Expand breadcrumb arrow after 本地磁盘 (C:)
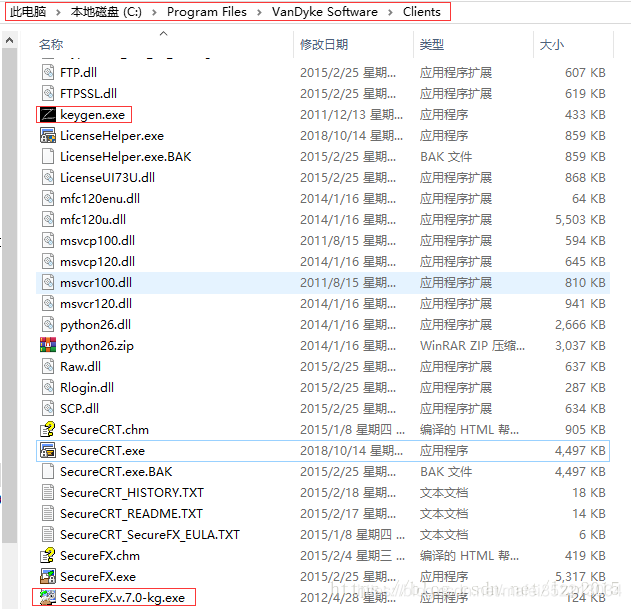The height and width of the screenshot is (609, 631). click(x=154, y=12)
